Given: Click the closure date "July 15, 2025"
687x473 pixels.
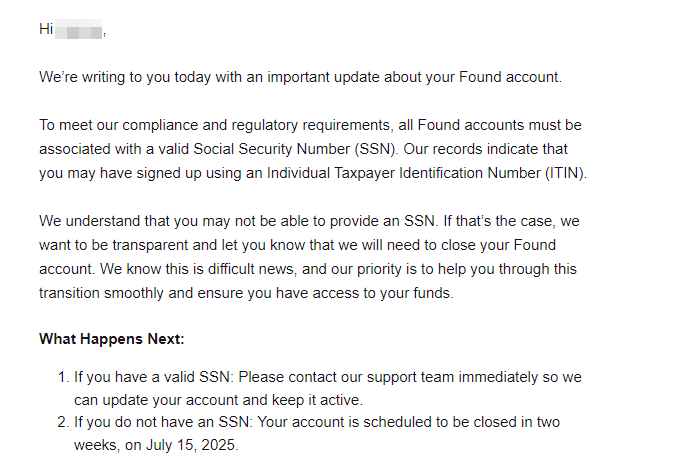Looking at the screenshot, I should [x=191, y=445].
